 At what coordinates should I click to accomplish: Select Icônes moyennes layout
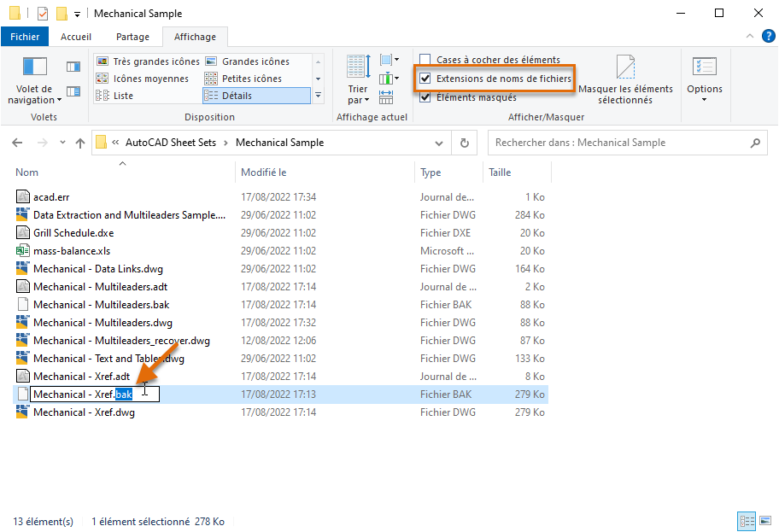[x=143, y=79]
